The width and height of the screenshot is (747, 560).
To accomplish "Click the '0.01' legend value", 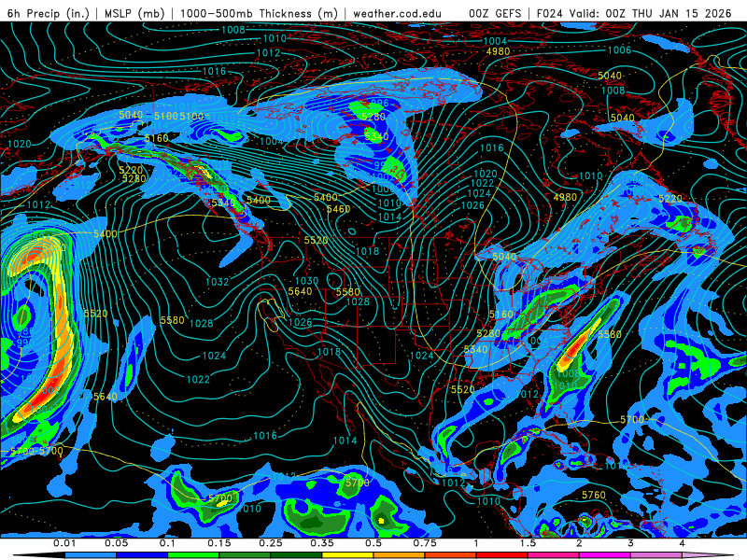I will 64,543.
